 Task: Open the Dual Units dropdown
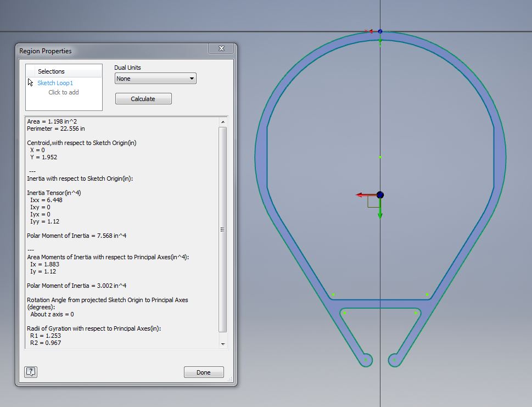point(155,79)
